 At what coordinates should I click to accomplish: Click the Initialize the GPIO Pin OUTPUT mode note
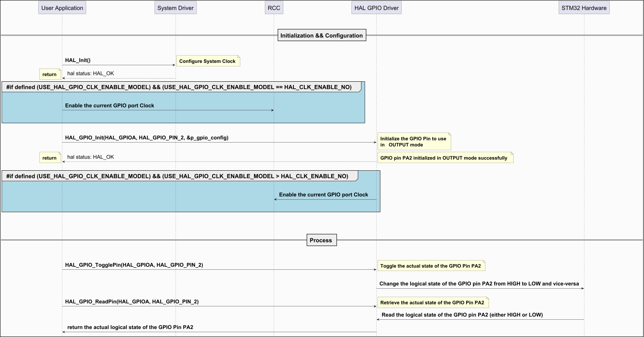(414, 142)
